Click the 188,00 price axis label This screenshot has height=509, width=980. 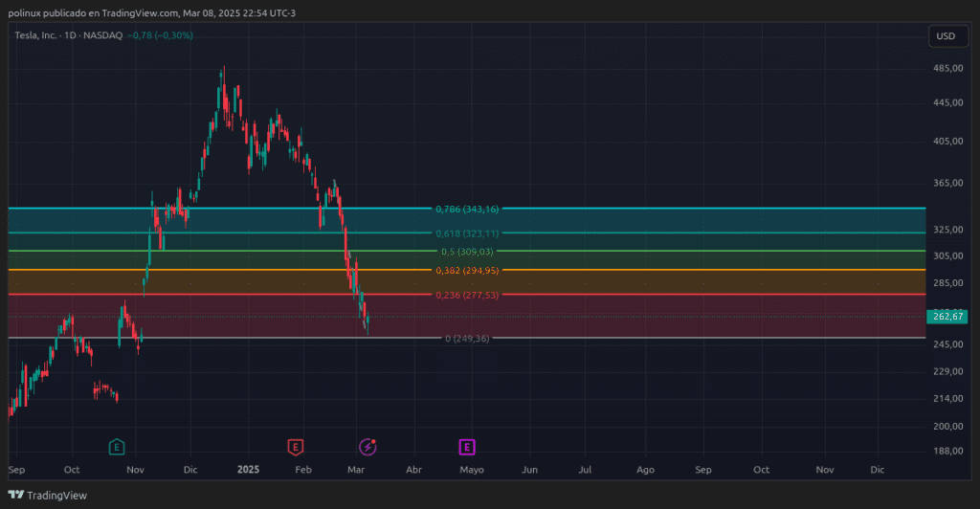[x=948, y=451]
